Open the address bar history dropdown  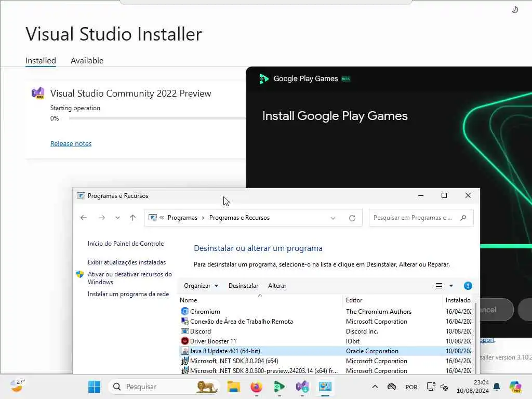[333, 218]
